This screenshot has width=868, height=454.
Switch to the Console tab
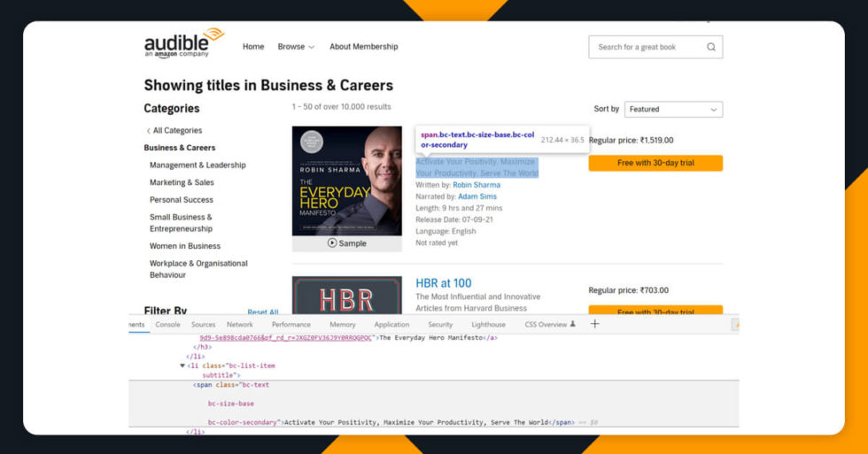pos(167,325)
